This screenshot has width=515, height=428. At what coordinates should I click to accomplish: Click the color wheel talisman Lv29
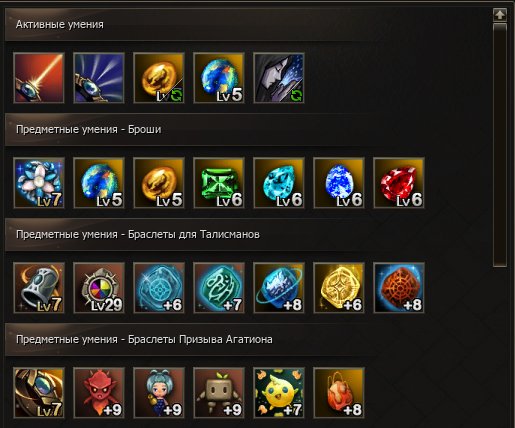point(99,288)
